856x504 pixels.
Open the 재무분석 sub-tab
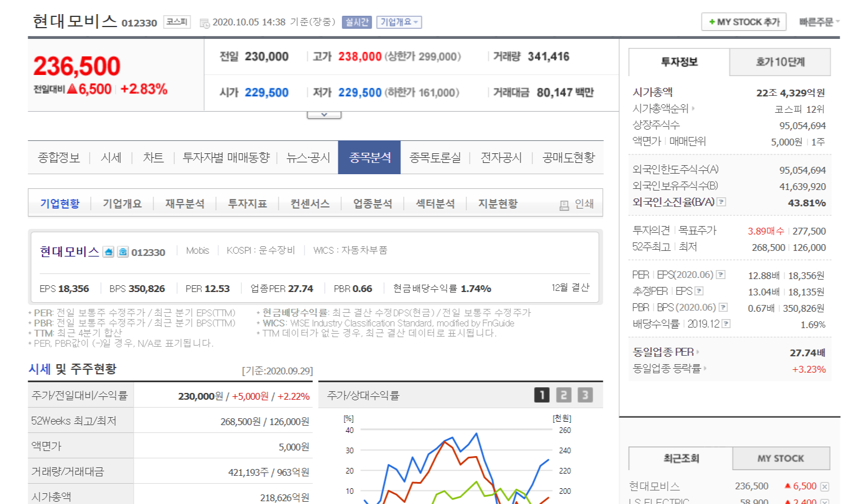point(184,204)
